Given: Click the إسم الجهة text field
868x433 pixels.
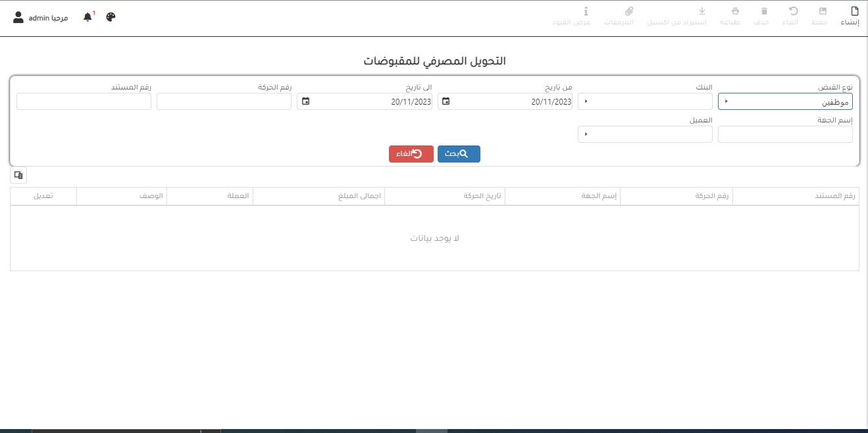Looking at the screenshot, I should [x=785, y=134].
